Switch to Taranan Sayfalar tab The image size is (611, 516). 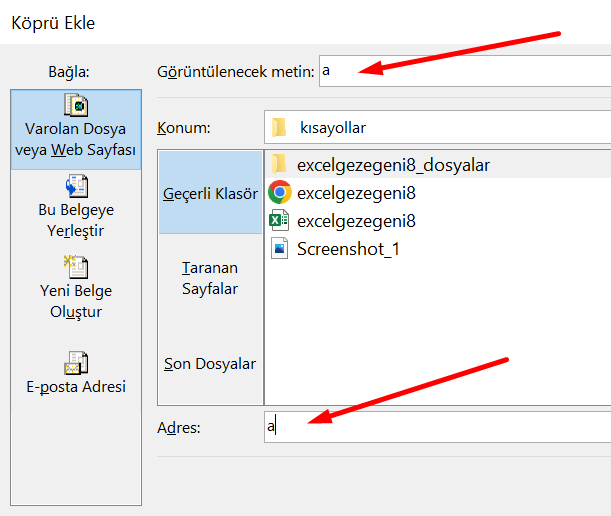(210, 278)
